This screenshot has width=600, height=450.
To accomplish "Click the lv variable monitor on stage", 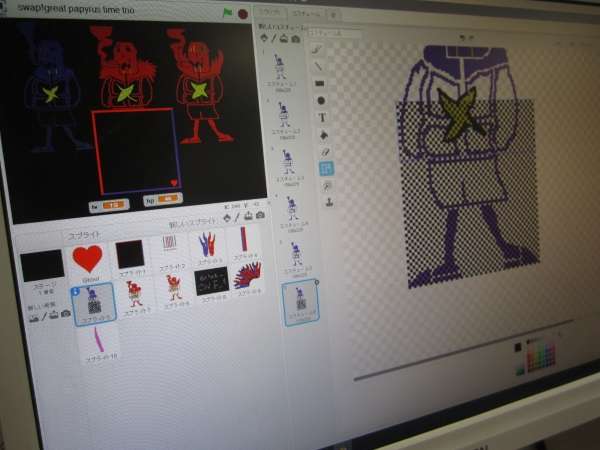I will 109,206.
